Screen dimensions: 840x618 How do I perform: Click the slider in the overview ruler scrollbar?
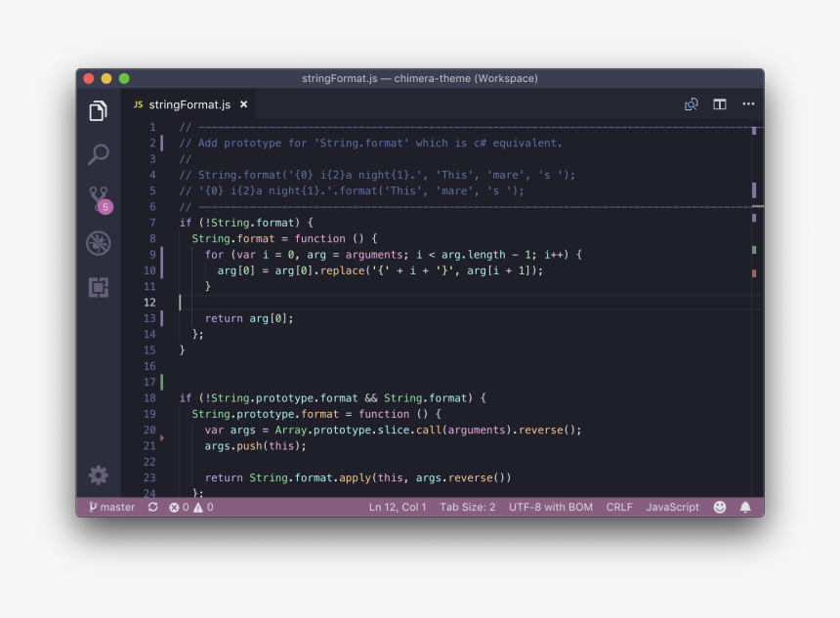(758, 206)
